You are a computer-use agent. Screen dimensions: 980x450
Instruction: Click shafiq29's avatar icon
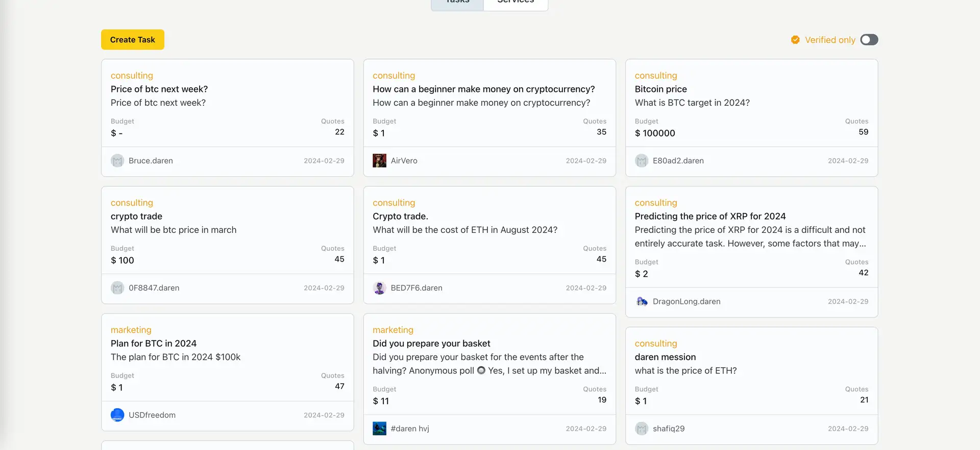click(642, 429)
